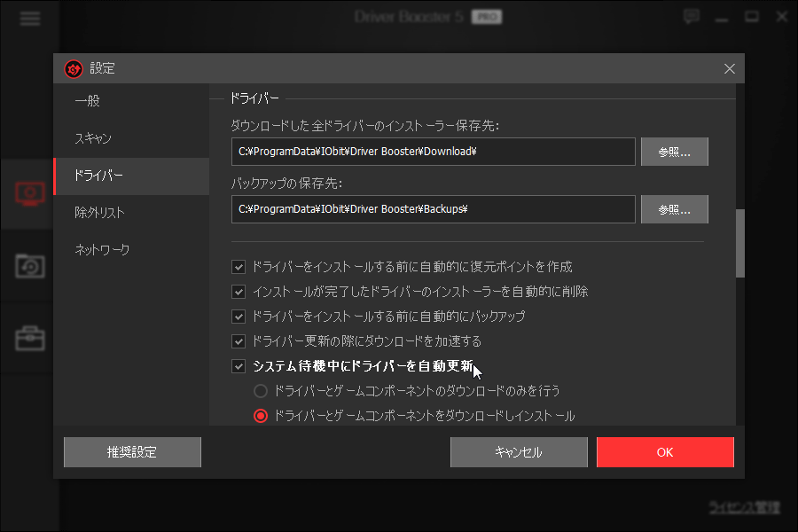The width and height of the screenshot is (798, 532).
Task: Click the settings vertical scrollbar thumb
Action: click(x=740, y=243)
